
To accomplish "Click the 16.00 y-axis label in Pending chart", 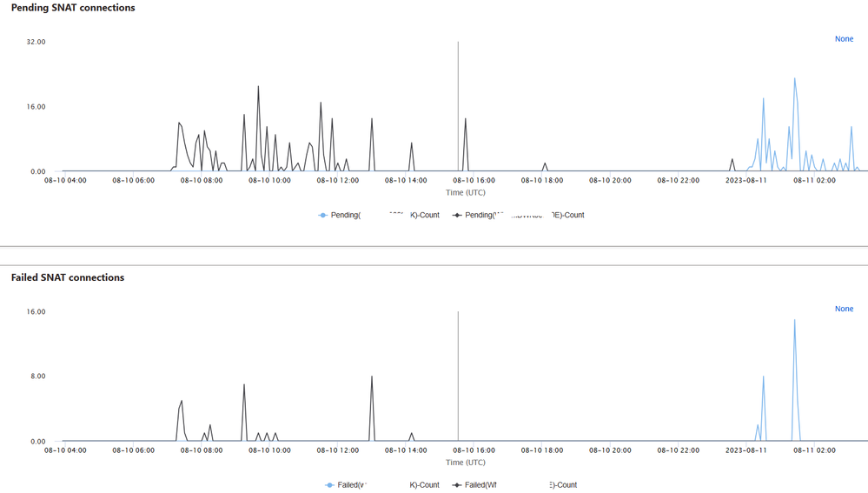I will click(36, 106).
